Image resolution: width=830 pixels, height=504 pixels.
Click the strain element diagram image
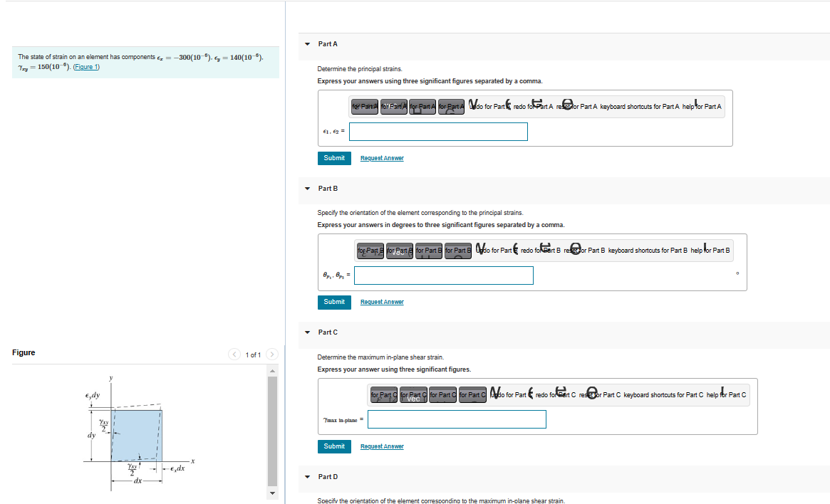tap(139, 434)
